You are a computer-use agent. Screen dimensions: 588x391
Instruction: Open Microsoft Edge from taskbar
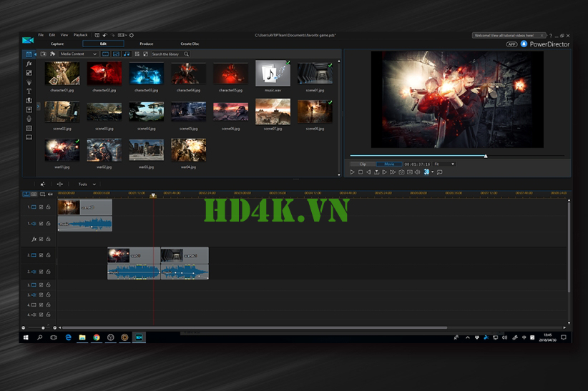[x=68, y=337]
